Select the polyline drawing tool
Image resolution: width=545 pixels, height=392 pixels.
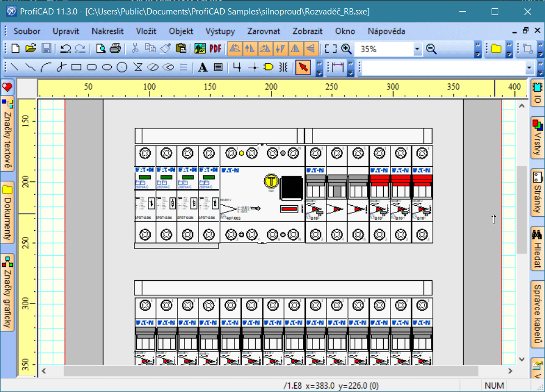click(30, 67)
